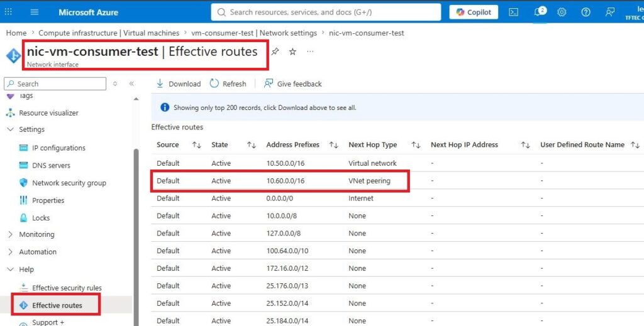Click the Microsoft Azure home title

(x=88, y=13)
